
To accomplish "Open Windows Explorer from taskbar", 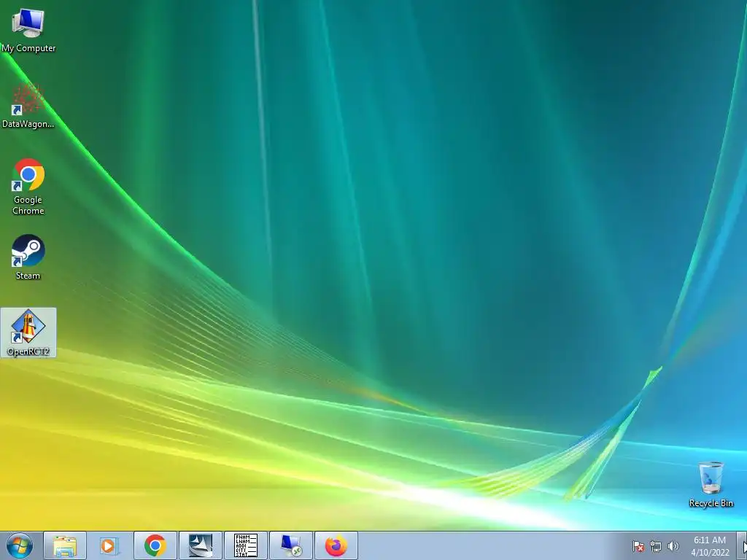I will pos(65,546).
